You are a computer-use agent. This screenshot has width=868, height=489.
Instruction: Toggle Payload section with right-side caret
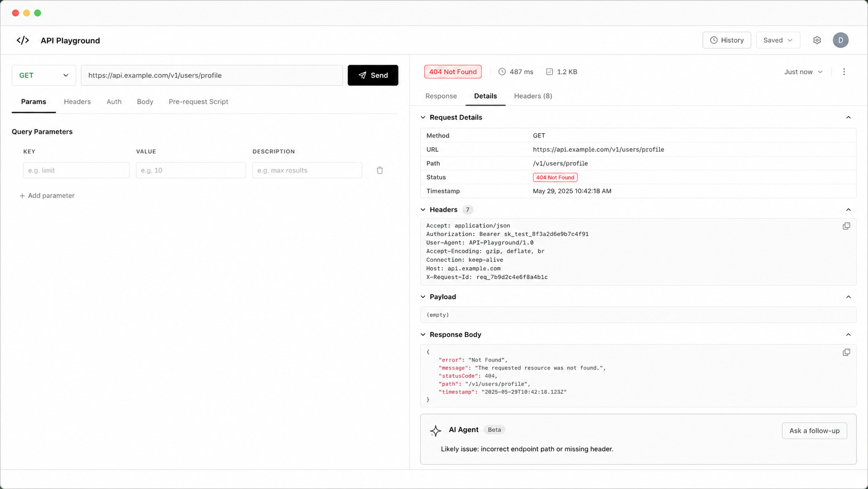tap(848, 297)
